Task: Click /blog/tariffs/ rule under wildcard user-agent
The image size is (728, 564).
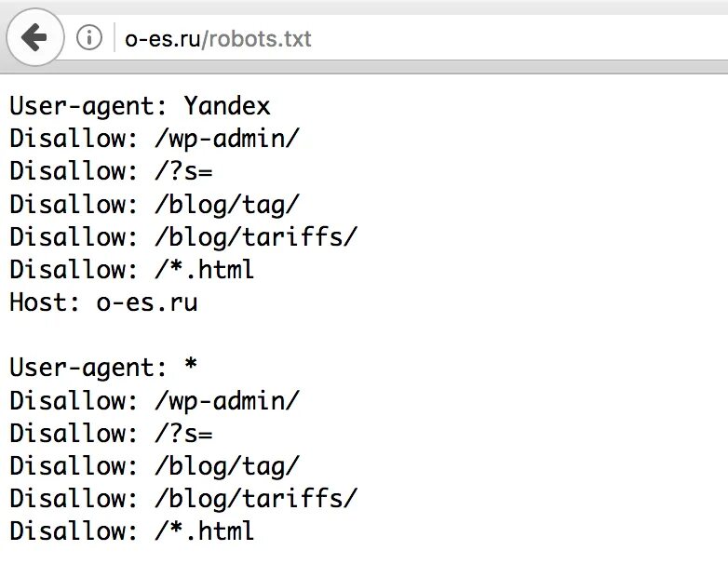Action: click(x=256, y=499)
